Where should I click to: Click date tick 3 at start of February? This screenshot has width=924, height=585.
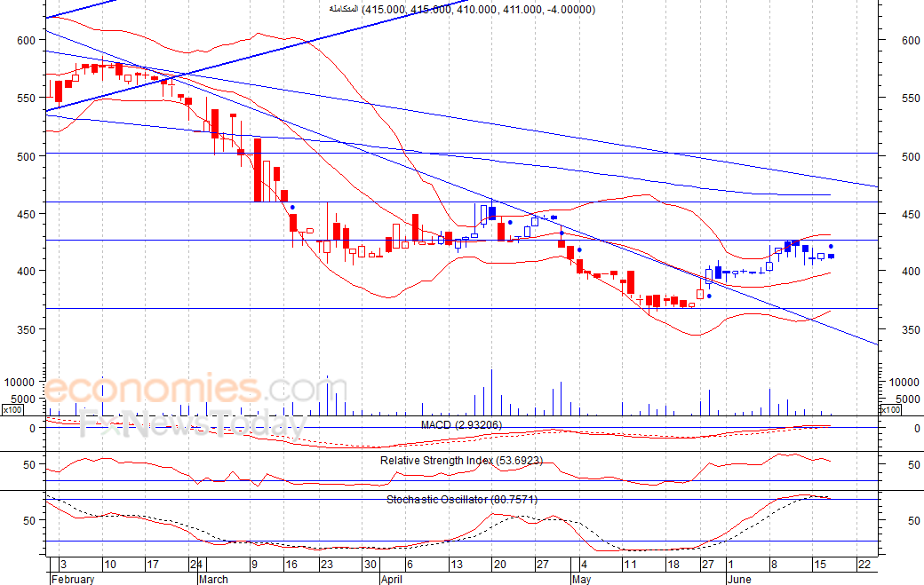coord(60,565)
